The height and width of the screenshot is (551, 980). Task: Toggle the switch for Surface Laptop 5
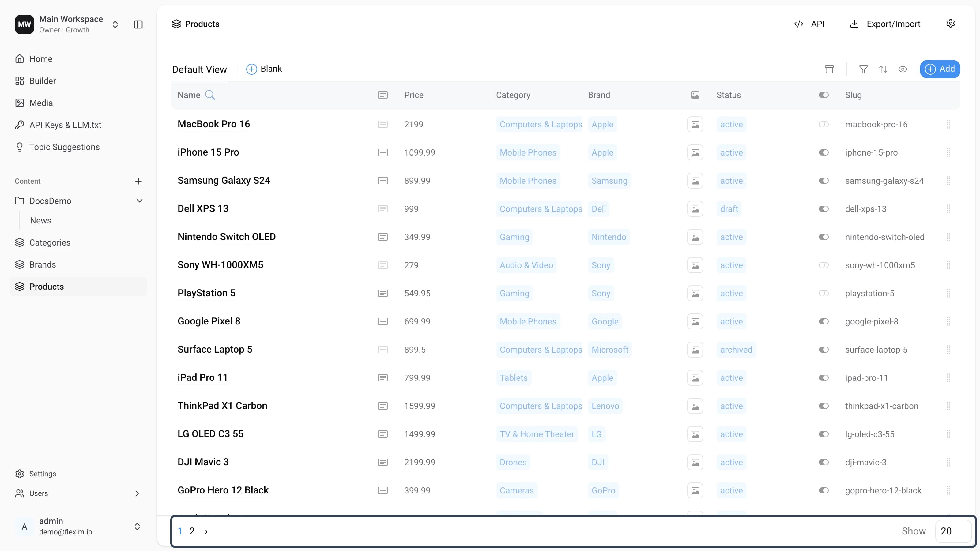(824, 350)
